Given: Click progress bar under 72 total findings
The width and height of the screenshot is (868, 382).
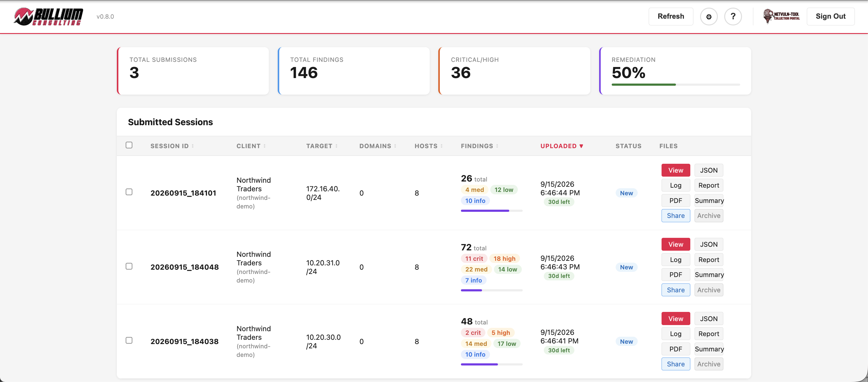Looking at the screenshot, I should click(491, 290).
